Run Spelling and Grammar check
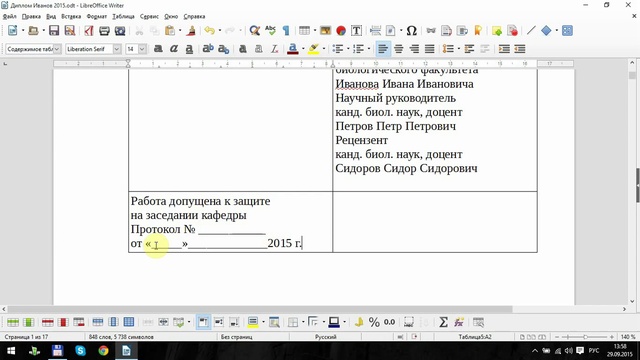Image resolution: width=640 pixels, height=360 pixels. coord(270,31)
